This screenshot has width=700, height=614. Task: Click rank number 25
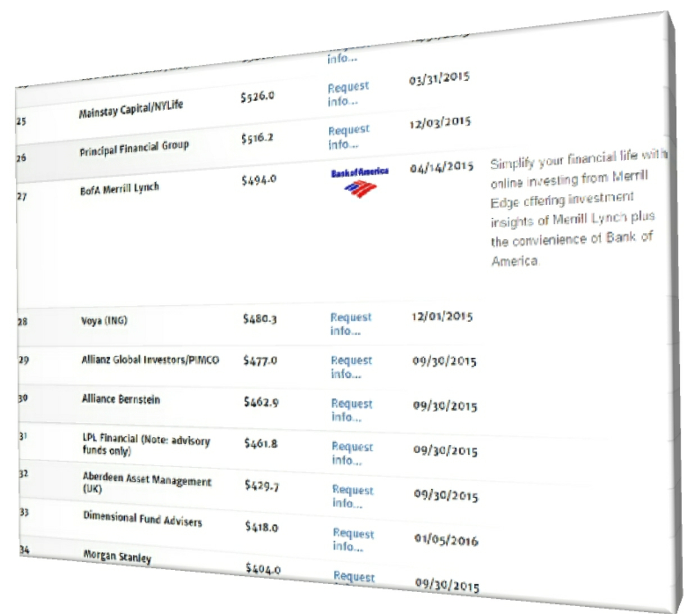(x=21, y=121)
